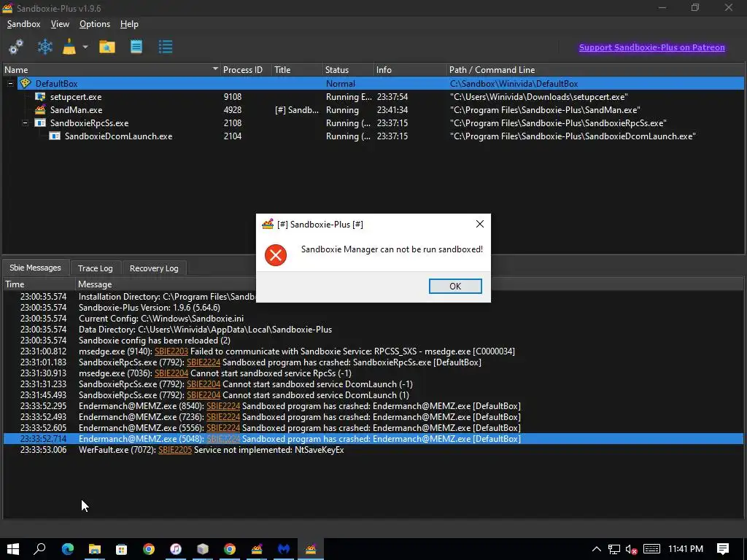The width and height of the screenshot is (747, 560).
Task: Open SBIE2224 link in 23:31:01.183 row
Action: 204,362
